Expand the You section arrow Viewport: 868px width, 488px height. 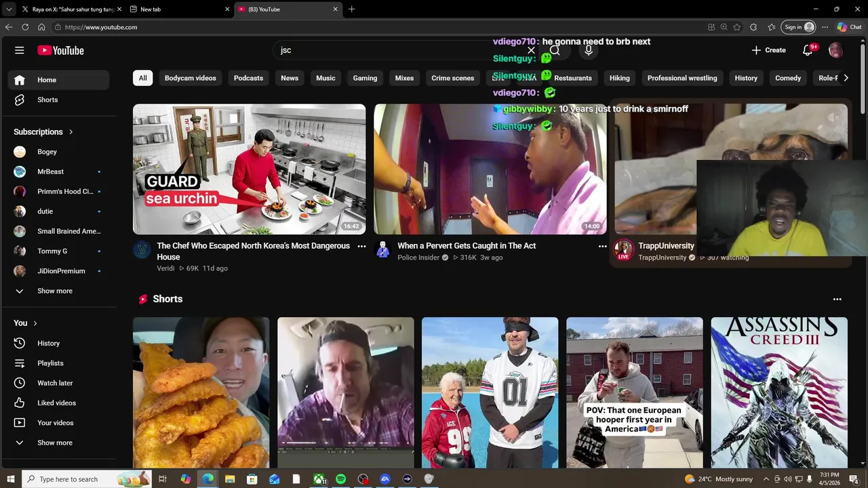coord(35,323)
